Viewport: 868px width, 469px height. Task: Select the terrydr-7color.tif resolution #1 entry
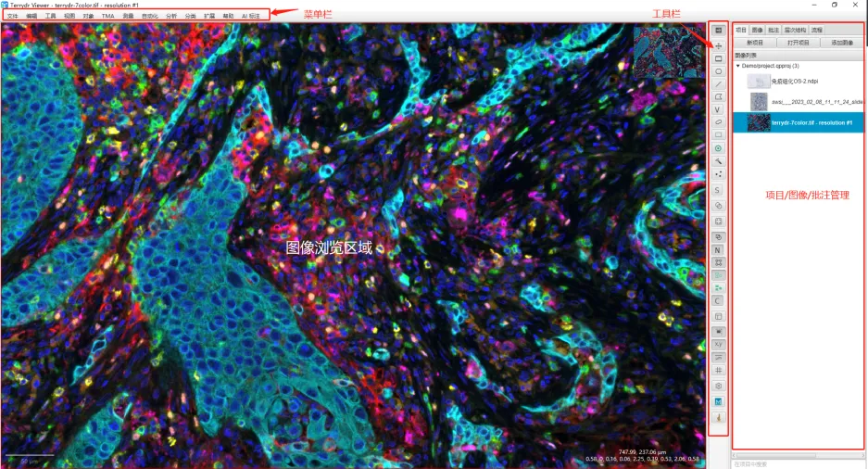point(799,122)
